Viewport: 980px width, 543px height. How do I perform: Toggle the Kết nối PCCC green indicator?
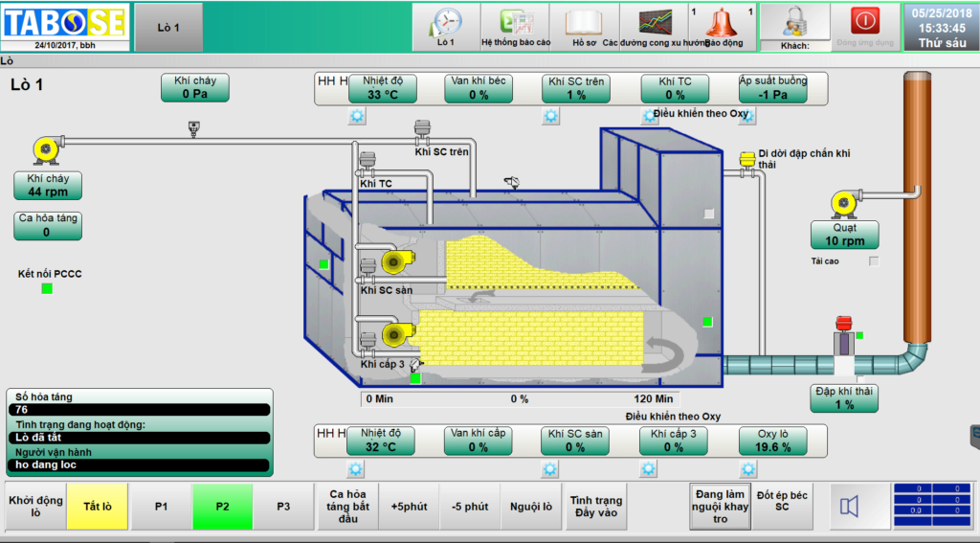[47, 288]
